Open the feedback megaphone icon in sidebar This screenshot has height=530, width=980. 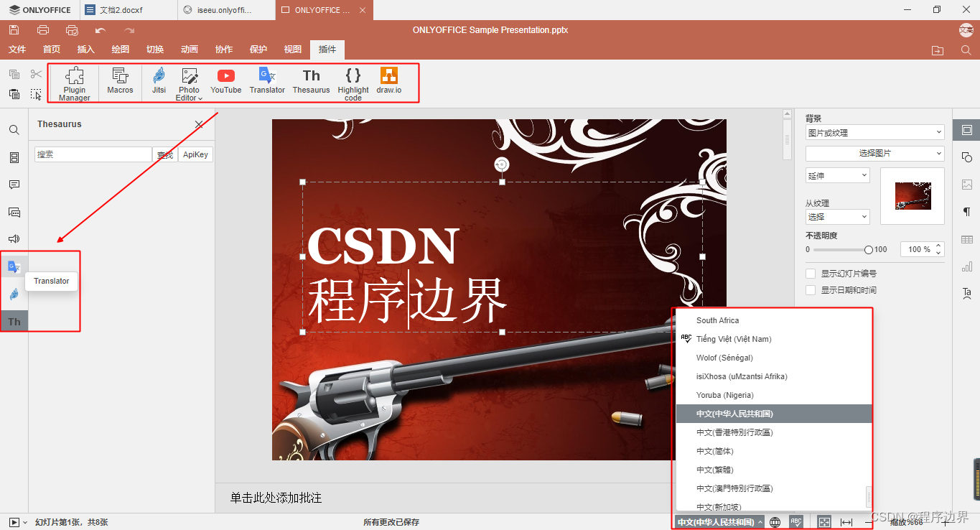tap(14, 239)
